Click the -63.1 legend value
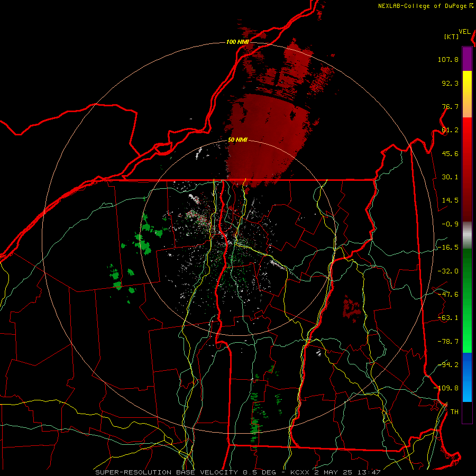Viewport: 476px width, 476px height. [448, 318]
